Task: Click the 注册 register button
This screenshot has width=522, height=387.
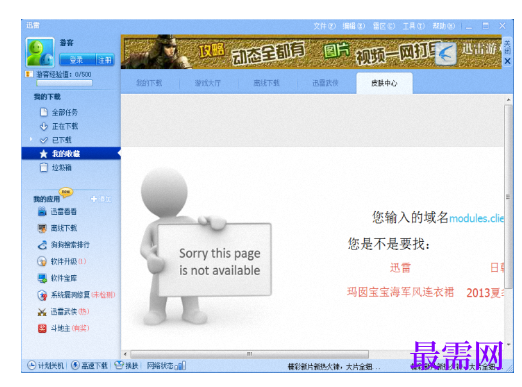Action: [105, 60]
